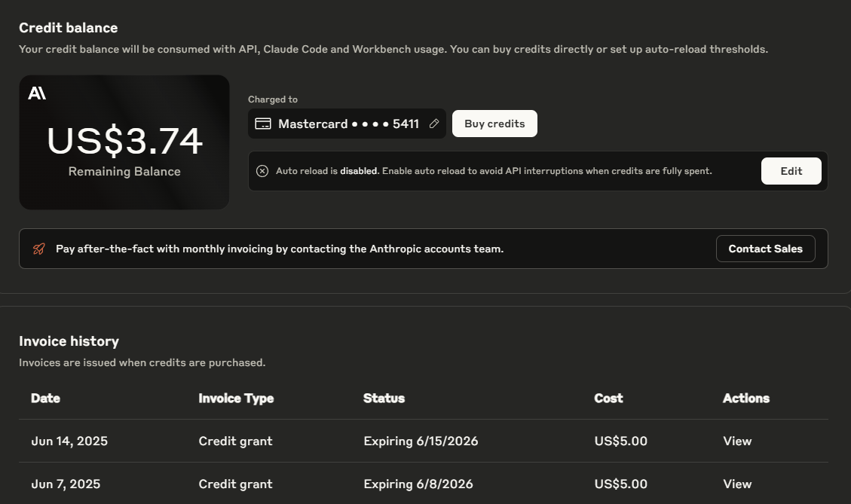Image resolution: width=851 pixels, height=504 pixels.
Task: View the Jun 14, 2025 invoice
Action: tap(737, 441)
